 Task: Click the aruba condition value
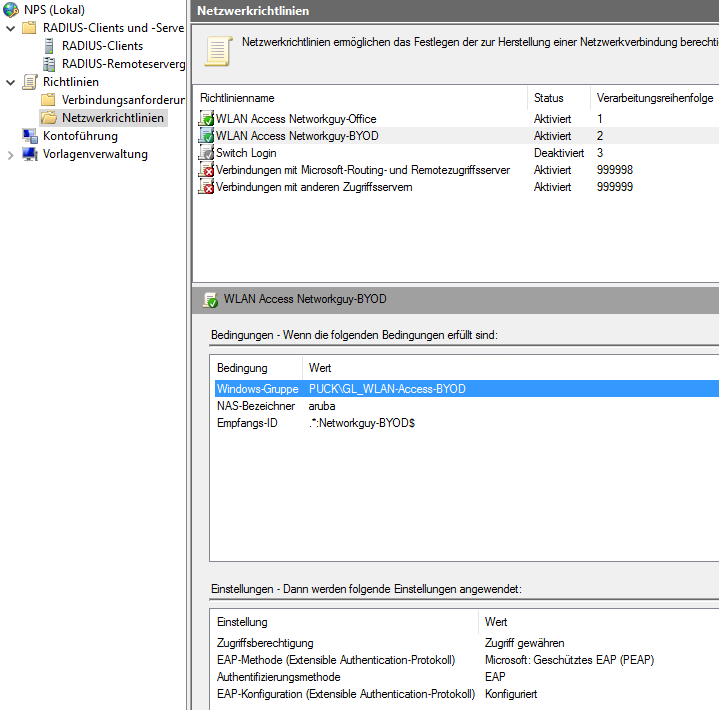click(x=322, y=406)
